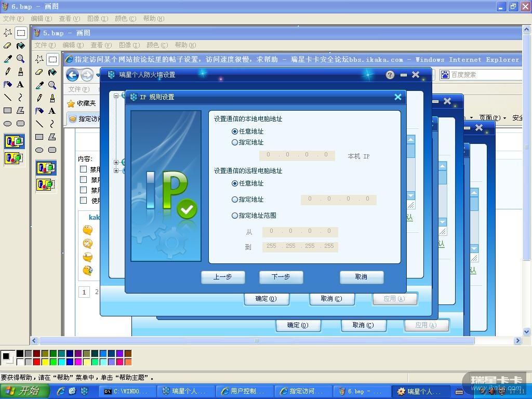532x399 pixels.
Task: Pick the Eraser tool in 6.bmp toolbox
Action: tap(7, 46)
